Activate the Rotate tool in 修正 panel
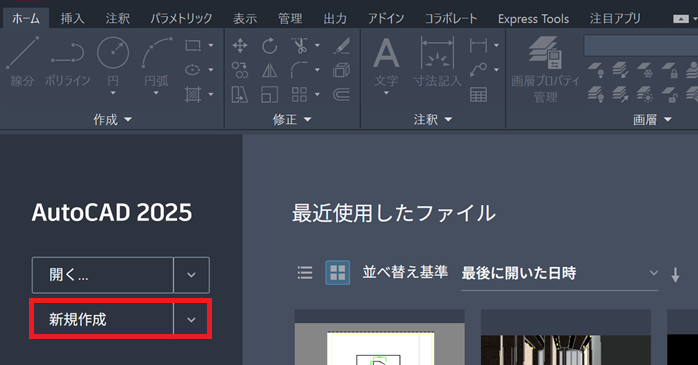 pos(269,45)
